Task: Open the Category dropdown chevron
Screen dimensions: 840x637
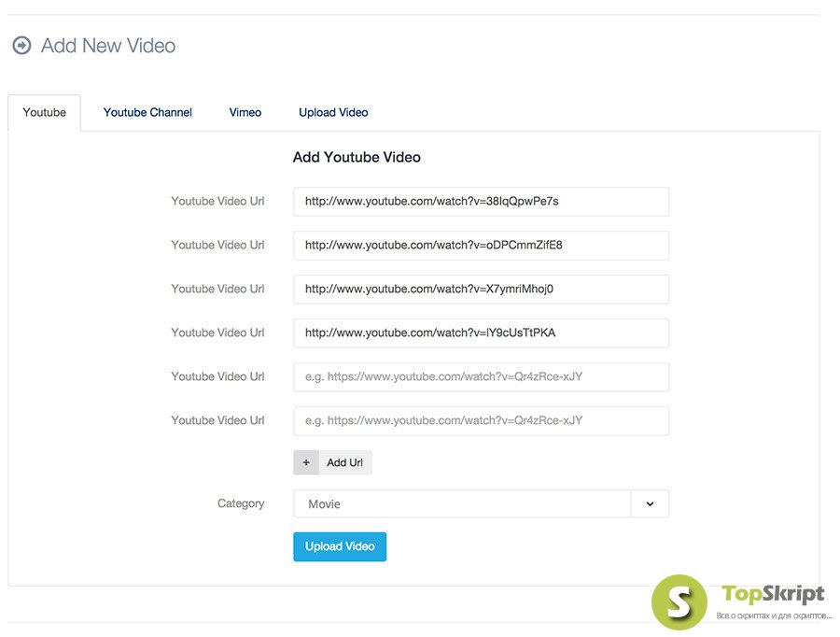Action: [650, 504]
